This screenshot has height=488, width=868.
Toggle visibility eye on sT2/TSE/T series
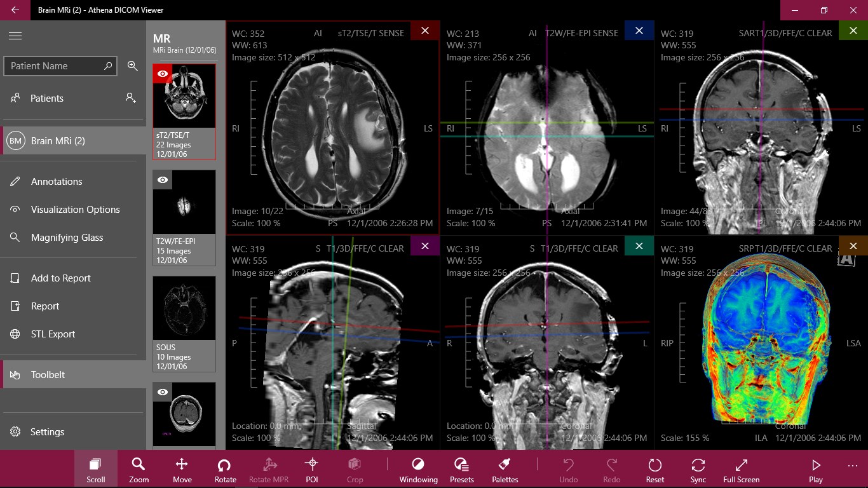coord(163,74)
